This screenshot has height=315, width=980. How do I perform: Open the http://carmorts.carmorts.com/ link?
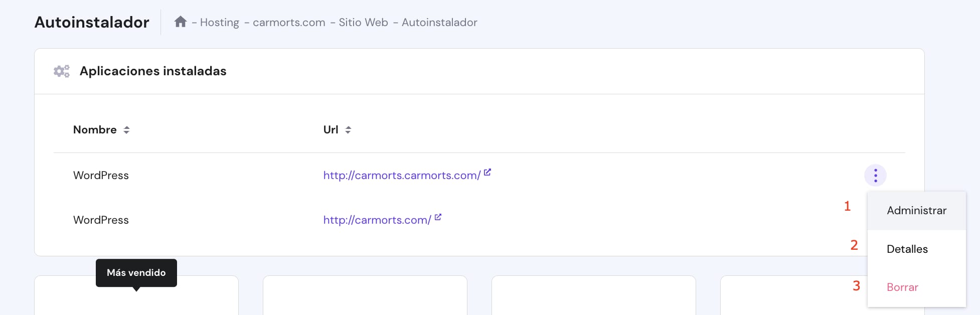point(402,176)
